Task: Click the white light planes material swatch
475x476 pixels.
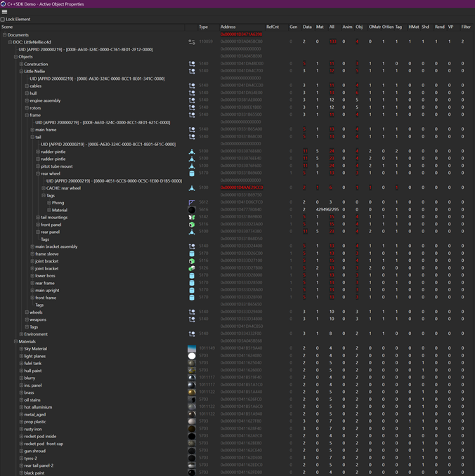Action: pos(192,356)
